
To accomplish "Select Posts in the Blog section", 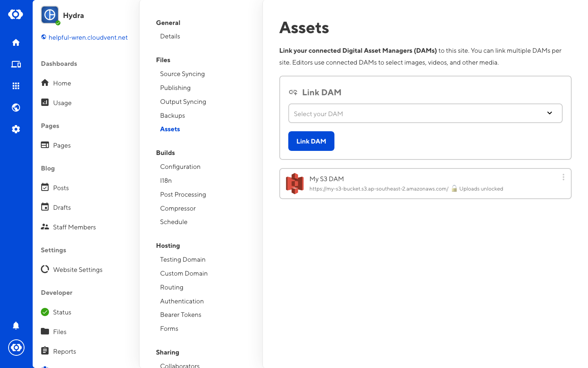I will (x=61, y=188).
